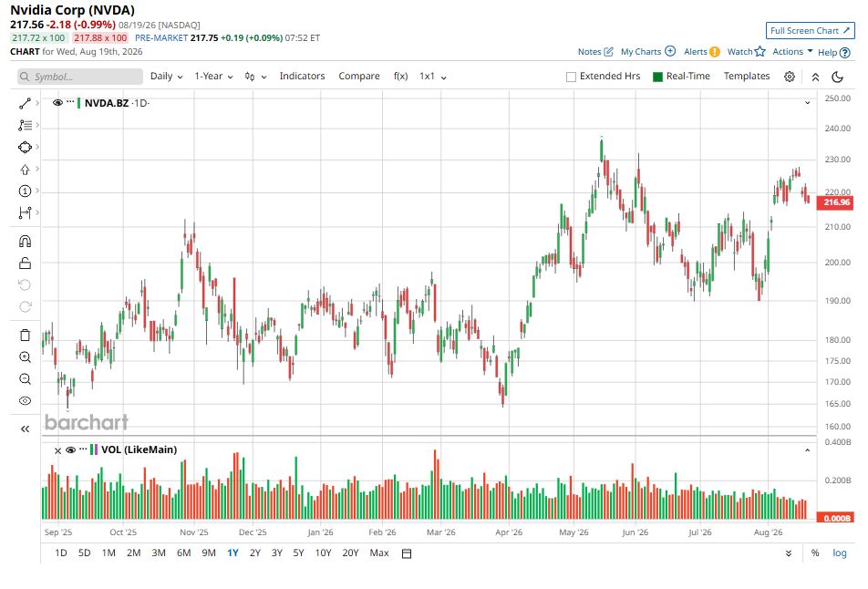Viewport: 868px width, 589px height.
Task: Select the Max time range
Action: [x=379, y=553]
